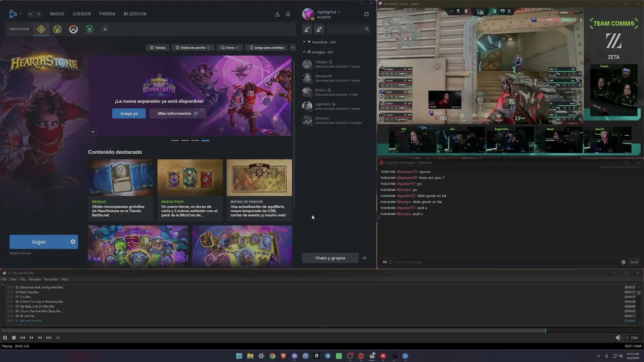Open the Regalo free rewards card
Viewport: 644px width, 362px height.
point(121,190)
